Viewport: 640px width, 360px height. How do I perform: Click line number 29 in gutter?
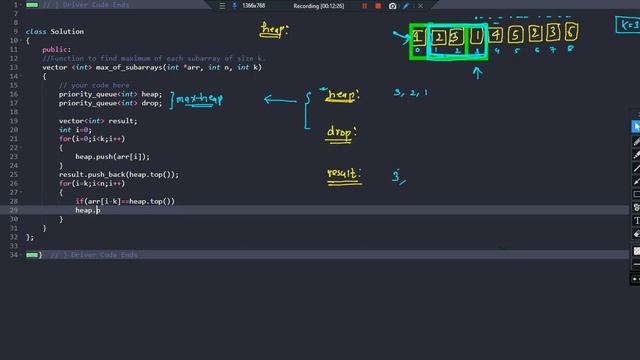pos(14,210)
